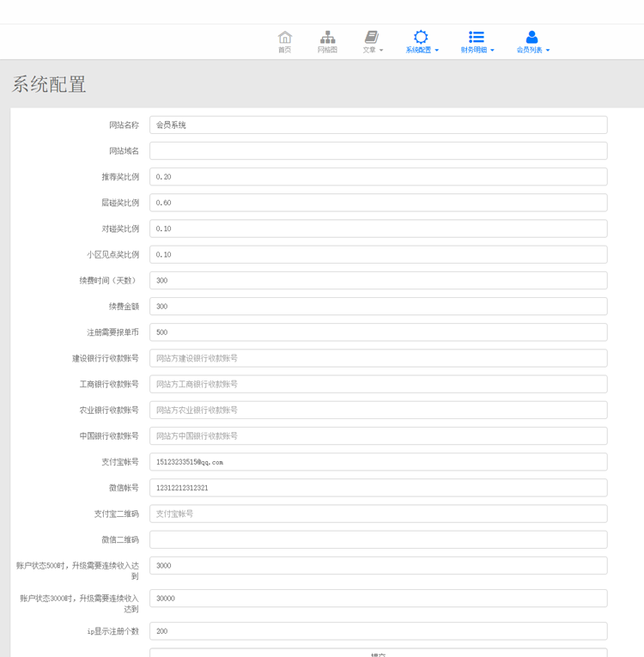This screenshot has width=644, height=657.
Task: Focus the 农业银行收款帐号 field
Action: point(379,410)
